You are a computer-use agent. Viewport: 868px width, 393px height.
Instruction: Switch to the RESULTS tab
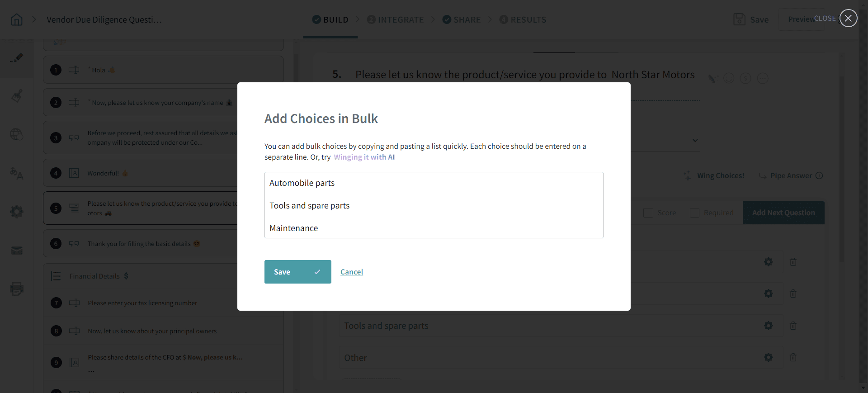coord(523,19)
